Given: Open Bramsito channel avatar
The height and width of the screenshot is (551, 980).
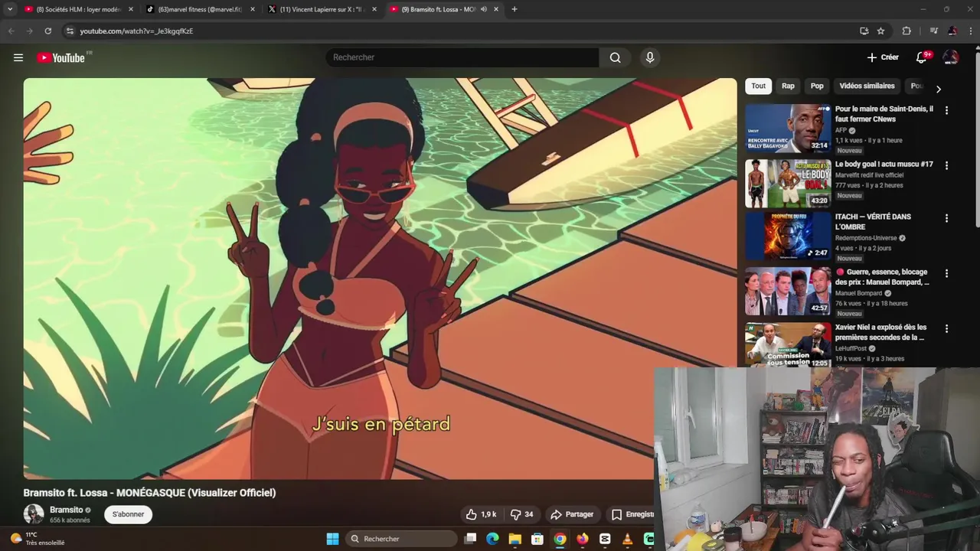Looking at the screenshot, I should click(34, 514).
